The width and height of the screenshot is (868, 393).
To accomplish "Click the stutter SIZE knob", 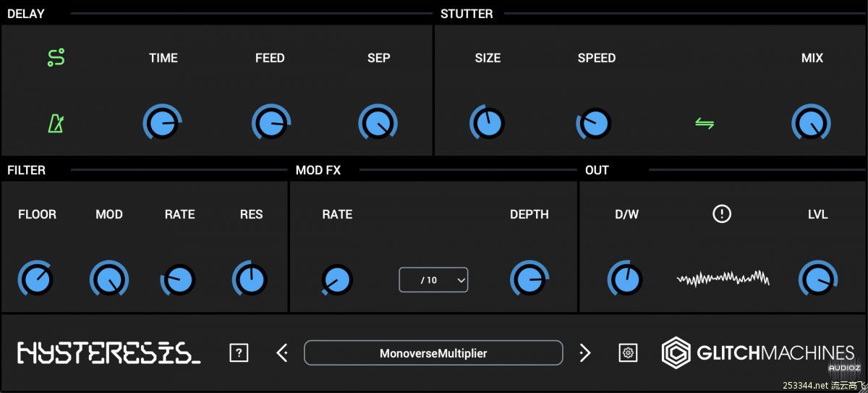I will [488, 124].
